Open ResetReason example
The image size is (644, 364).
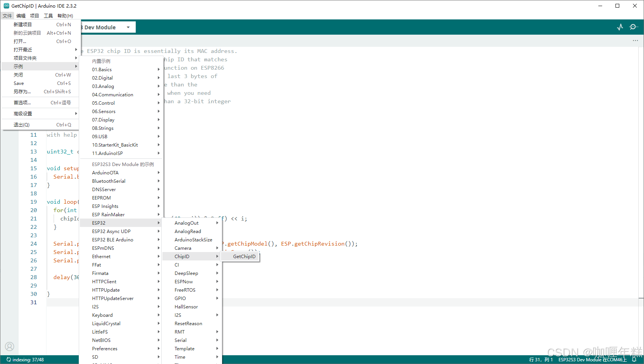pyautogui.click(x=192, y=323)
